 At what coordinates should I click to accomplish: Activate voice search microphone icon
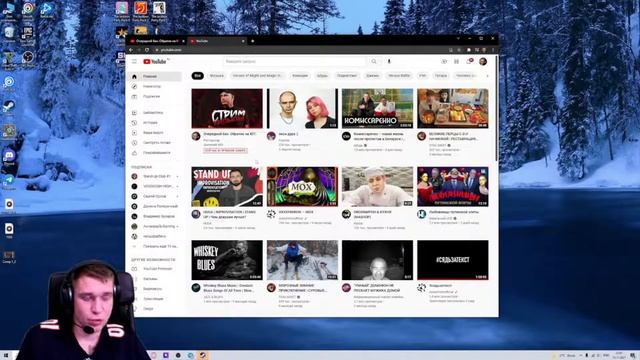(389, 61)
